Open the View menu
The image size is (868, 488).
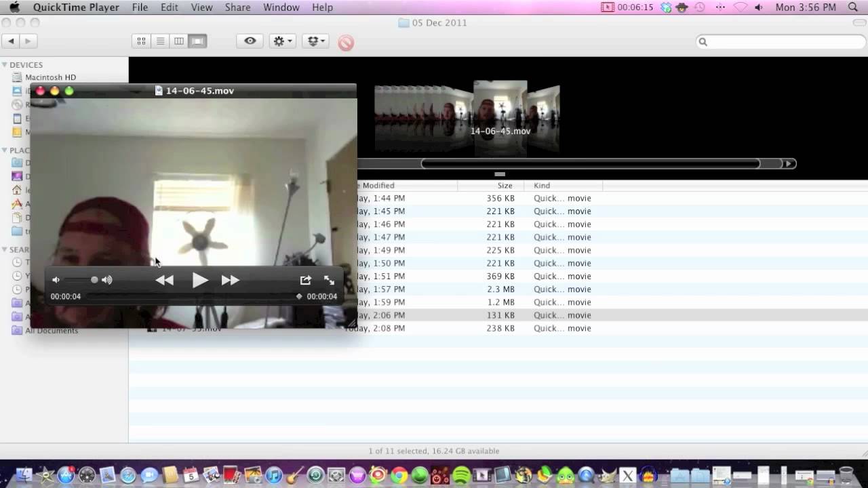coord(202,7)
